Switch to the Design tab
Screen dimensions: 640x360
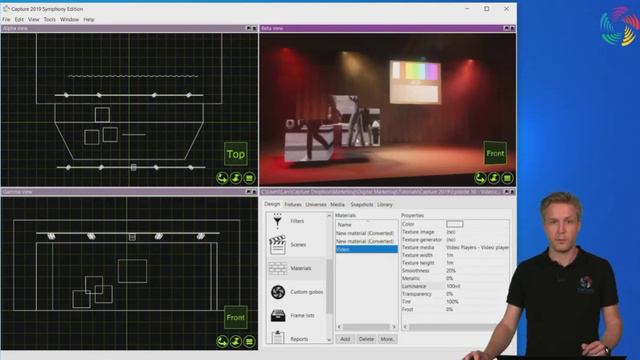pos(272,204)
